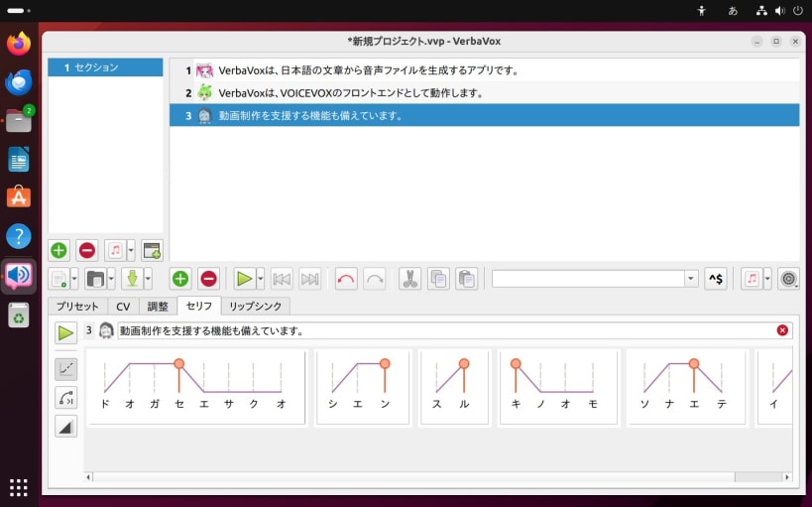
Task: Click the red undo arrow
Action: click(x=346, y=279)
